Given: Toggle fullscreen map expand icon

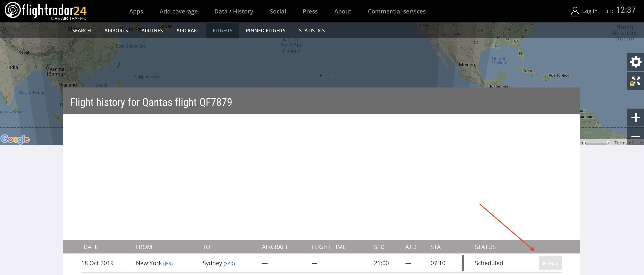Looking at the screenshot, I should (x=635, y=81).
